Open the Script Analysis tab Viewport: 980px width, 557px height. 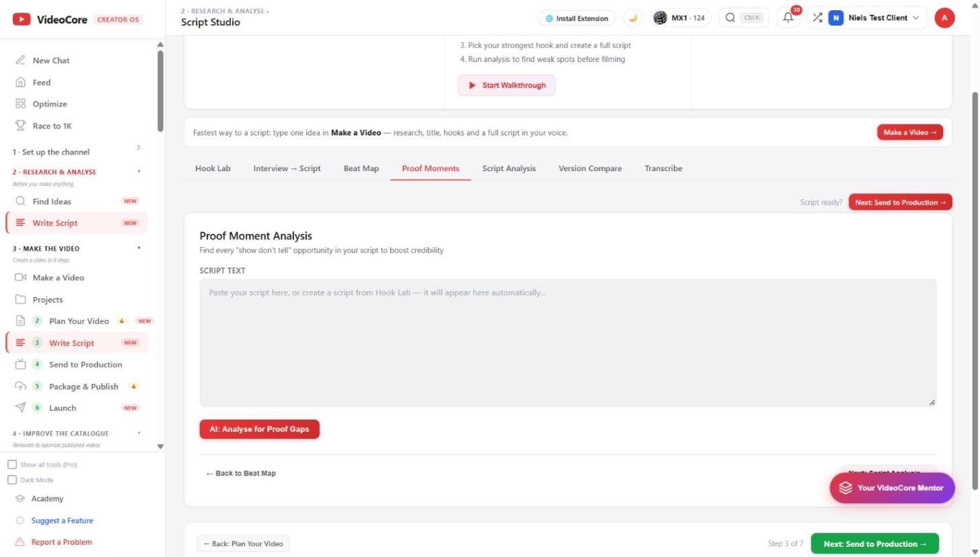click(x=509, y=168)
